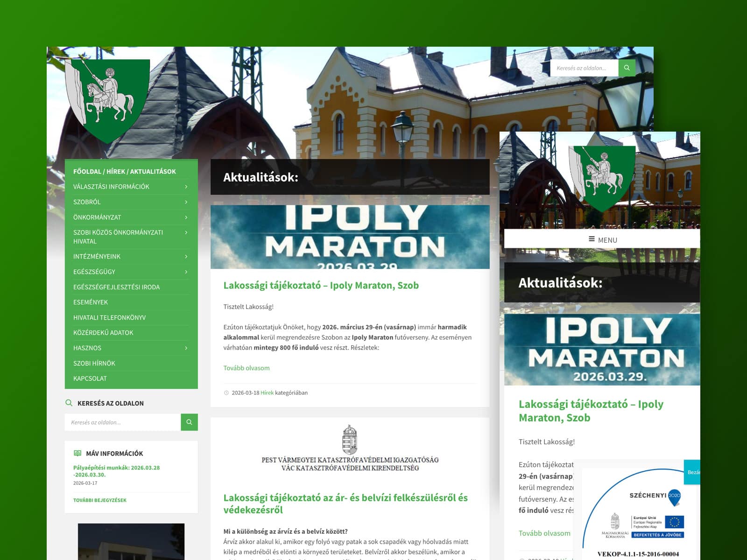Click the Hungarian coat of arms image
Screen dimensions: 747x560
tap(350, 440)
